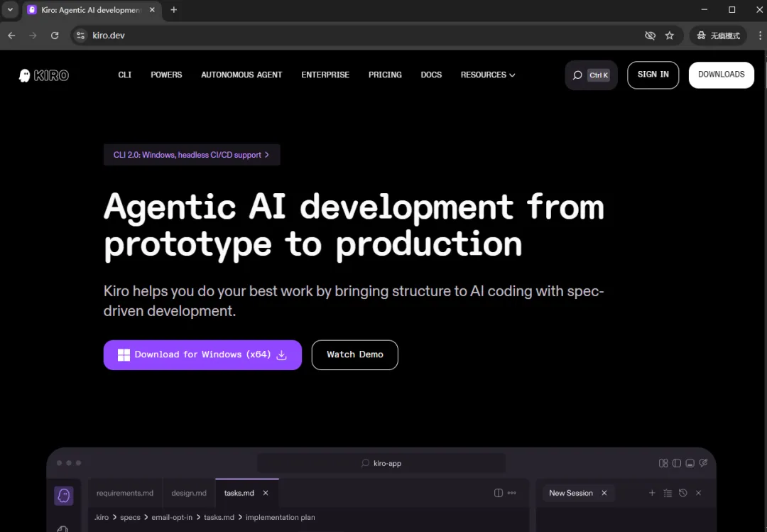Expand the RESOURCES dropdown

(x=488, y=75)
